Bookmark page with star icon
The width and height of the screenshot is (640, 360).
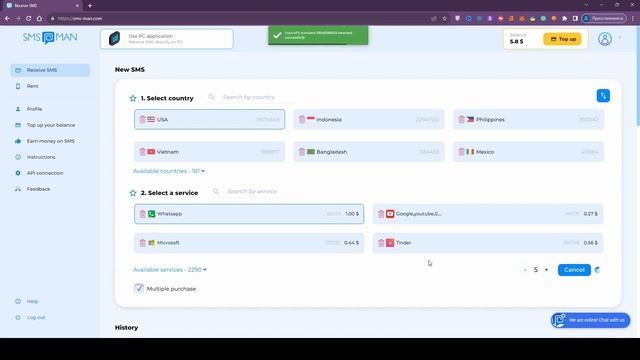point(444,18)
